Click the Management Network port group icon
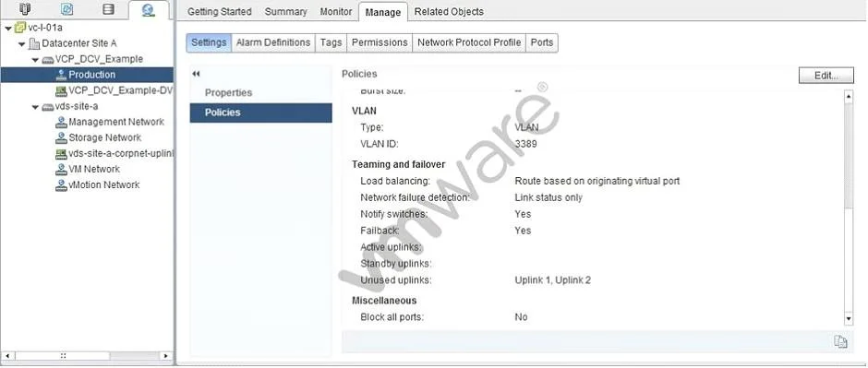Viewport: 868px width, 368px height. [x=62, y=122]
